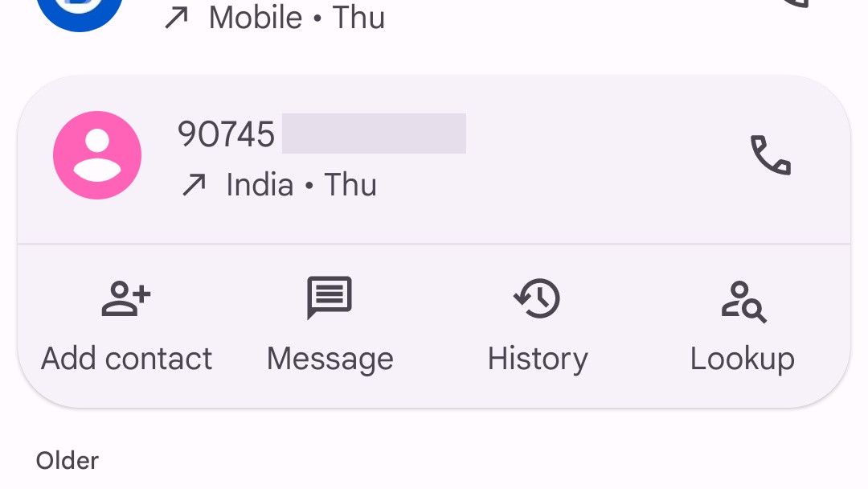
Task: Select the Add contact label
Action: (126, 358)
